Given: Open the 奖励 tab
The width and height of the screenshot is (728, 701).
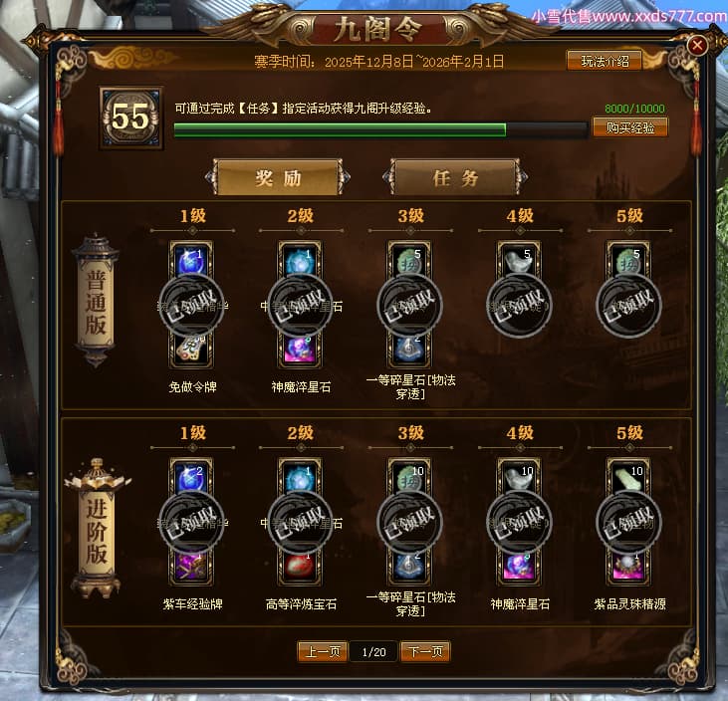Looking at the screenshot, I should pyautogui.click(x=278, y=177).
